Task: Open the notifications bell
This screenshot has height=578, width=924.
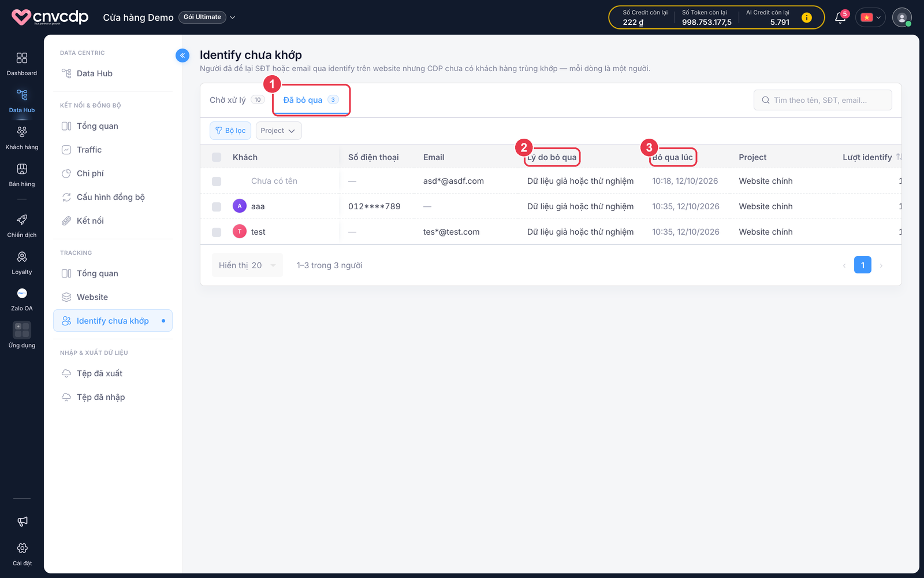Action: coord(840,18)
